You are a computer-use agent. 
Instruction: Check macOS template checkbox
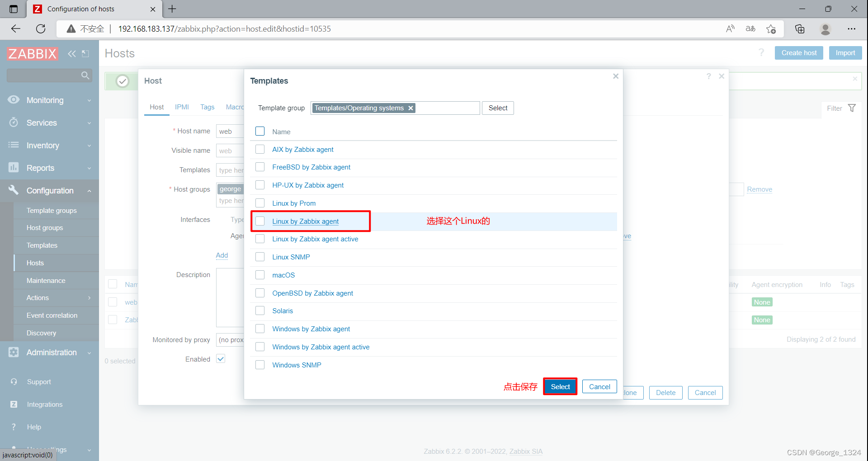(x=260, y=275)
